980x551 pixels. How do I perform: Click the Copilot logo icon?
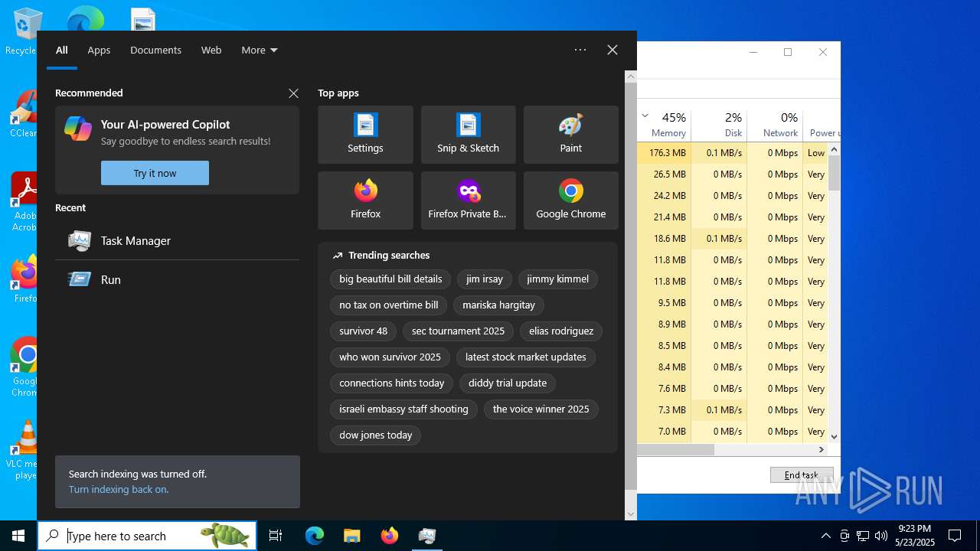pos(78,129)
